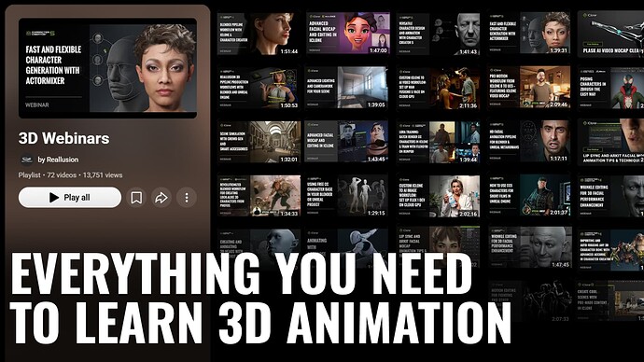Open Posing Characters in ZBrush thumbnail
This screenshot has height=362, width=644.
(610, 88)
